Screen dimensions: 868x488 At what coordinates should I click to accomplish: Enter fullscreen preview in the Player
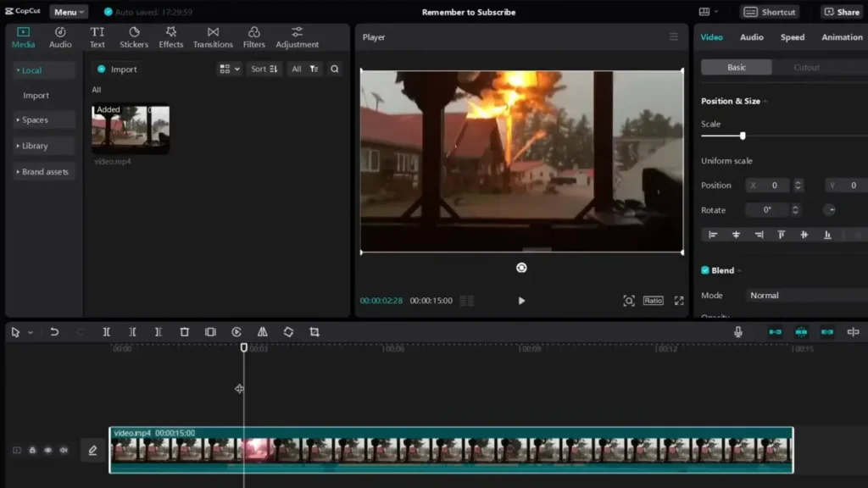tap(679, 301)
